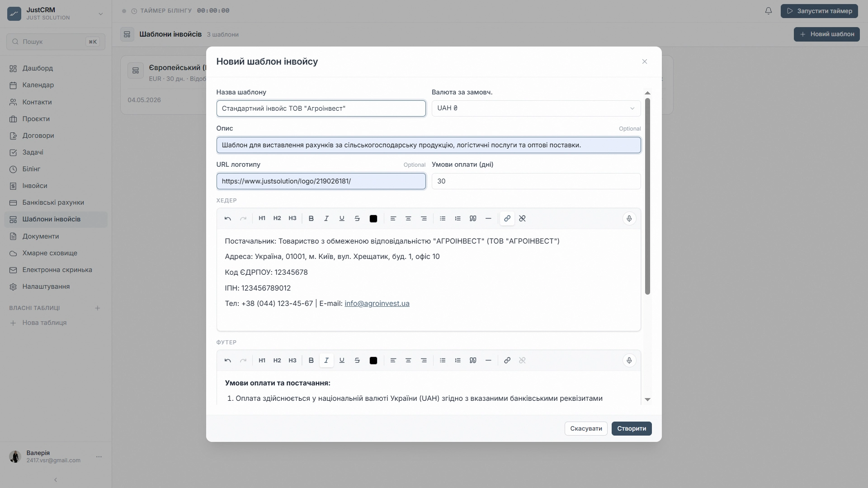
Task: Open the default currency dropdown showing UAH ₴
Action: pos(536,108)
